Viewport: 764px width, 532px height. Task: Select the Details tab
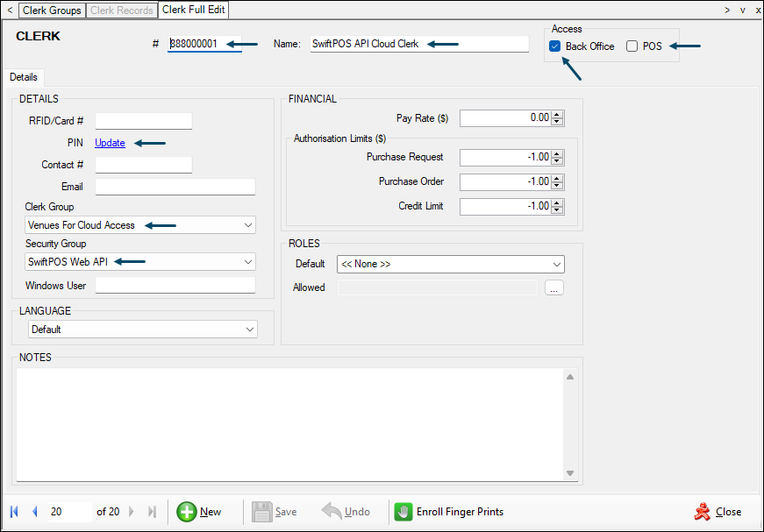coord(23,77)
